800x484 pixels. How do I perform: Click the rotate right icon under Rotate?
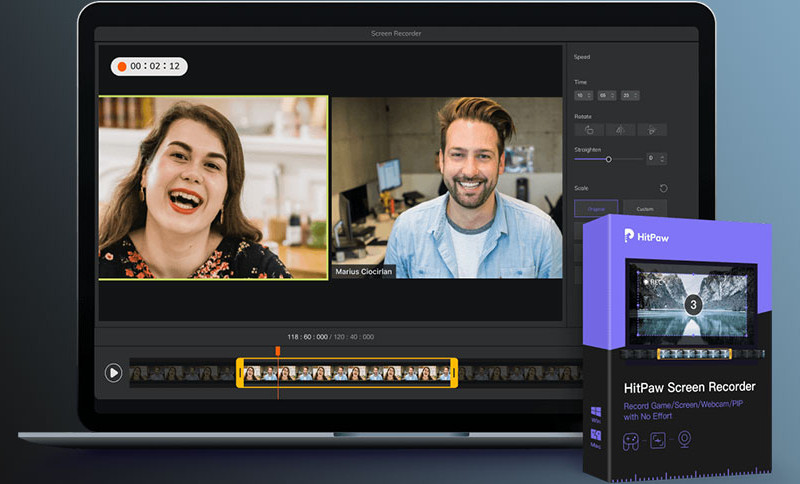(652, 130)
